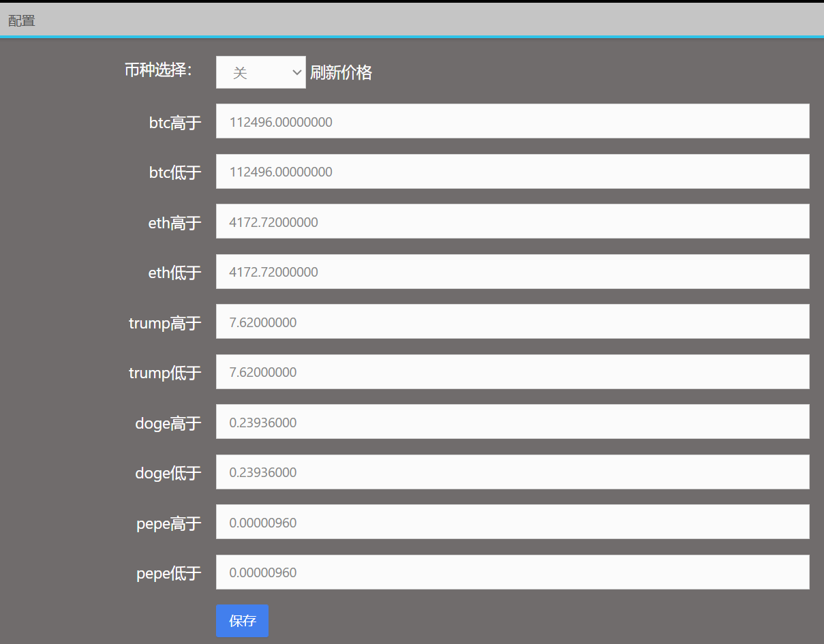Open the 币种选择 dropdown showing 关
This screenshot has height=644, width=824.
[x=260, y=72]
